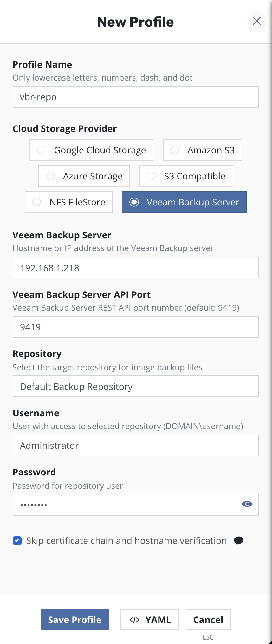Choose NFS FileStore provider
Image resolution: width=272 pixels, height=644 pixels.
pyautogui.click(x=69, y=202)
